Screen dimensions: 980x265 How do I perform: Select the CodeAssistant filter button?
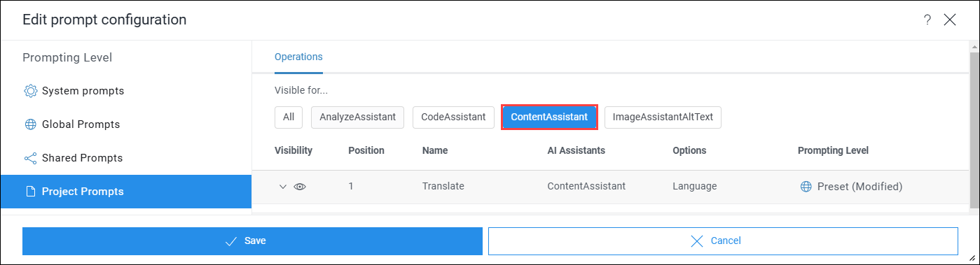coord(453,117)
